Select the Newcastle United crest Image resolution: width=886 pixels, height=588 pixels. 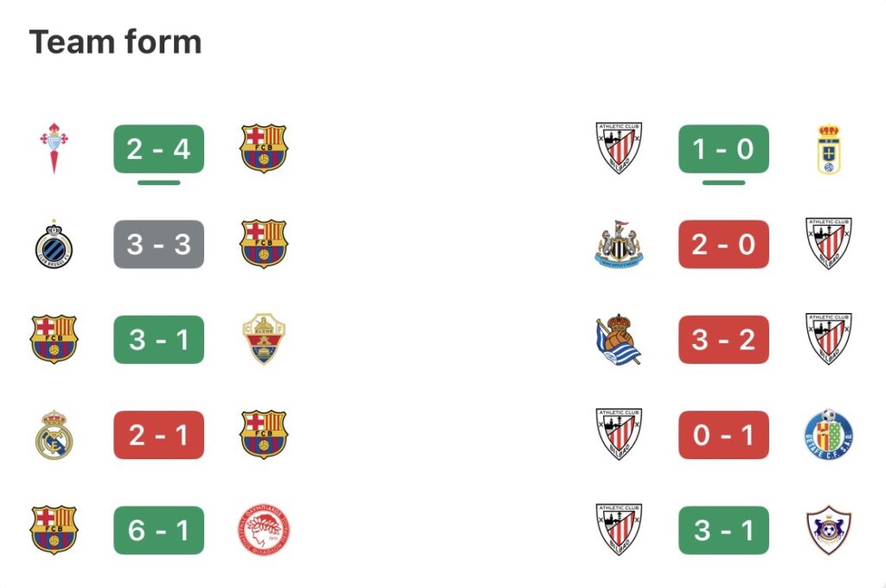[x=620, y=244]
